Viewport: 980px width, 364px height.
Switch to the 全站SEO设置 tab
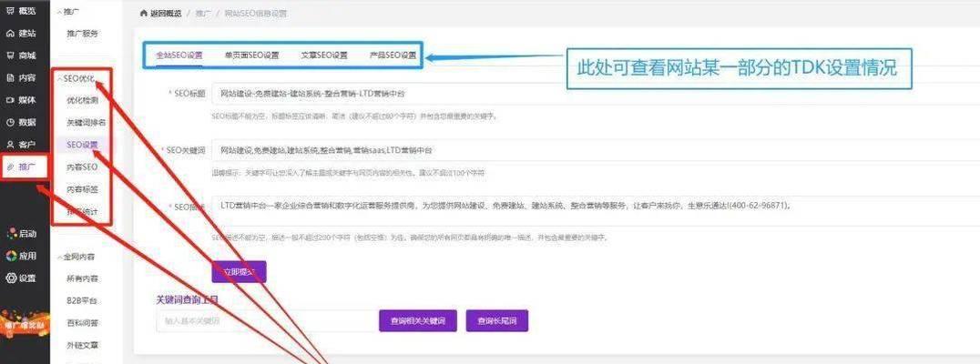click(179, 55)
